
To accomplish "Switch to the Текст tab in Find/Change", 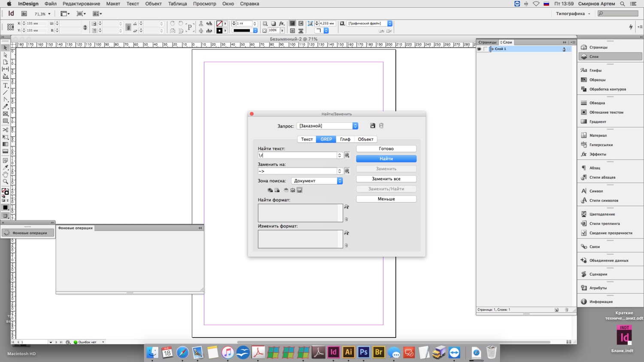I will pyautogui.click(x=307, y=139).
